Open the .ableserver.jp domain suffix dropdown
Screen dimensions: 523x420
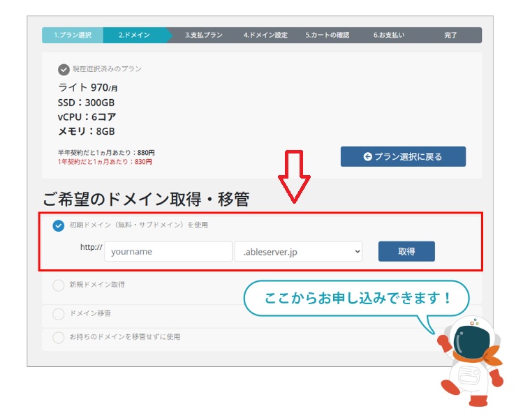point(298,252)
